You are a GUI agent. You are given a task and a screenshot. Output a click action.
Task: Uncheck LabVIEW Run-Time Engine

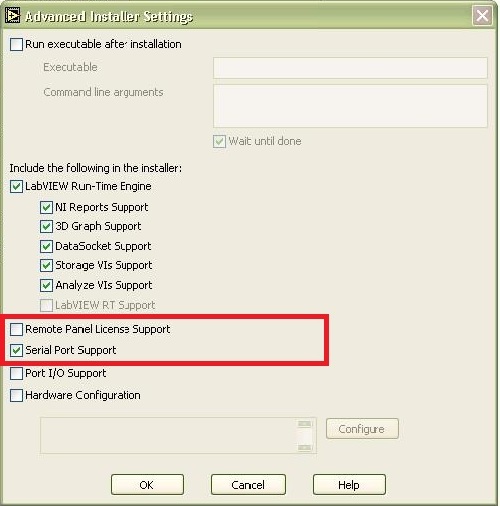[16, 186]
